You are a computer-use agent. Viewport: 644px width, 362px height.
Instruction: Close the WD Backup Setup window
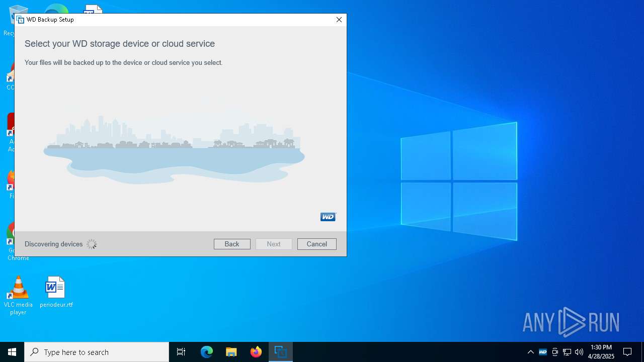point(339,20)
